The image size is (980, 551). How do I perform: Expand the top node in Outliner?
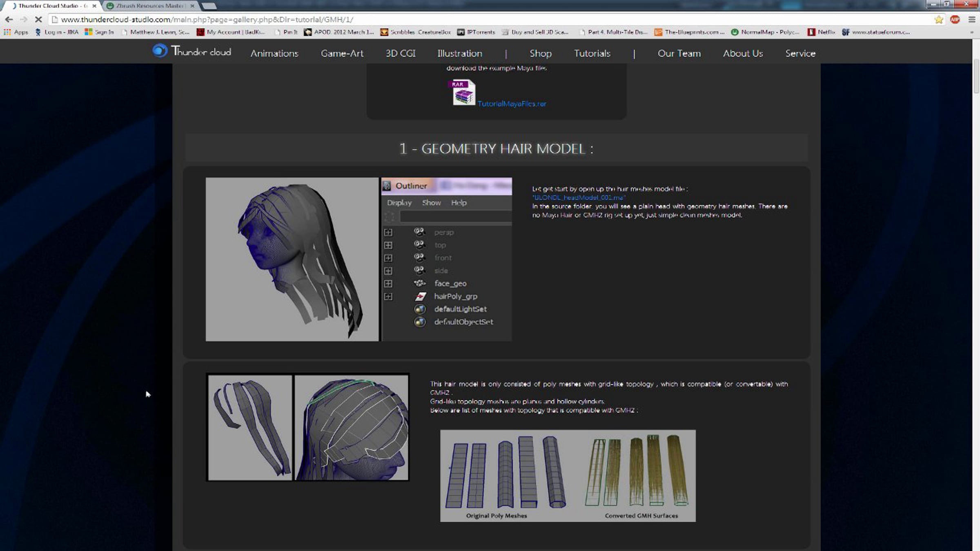tap(388, 245)
